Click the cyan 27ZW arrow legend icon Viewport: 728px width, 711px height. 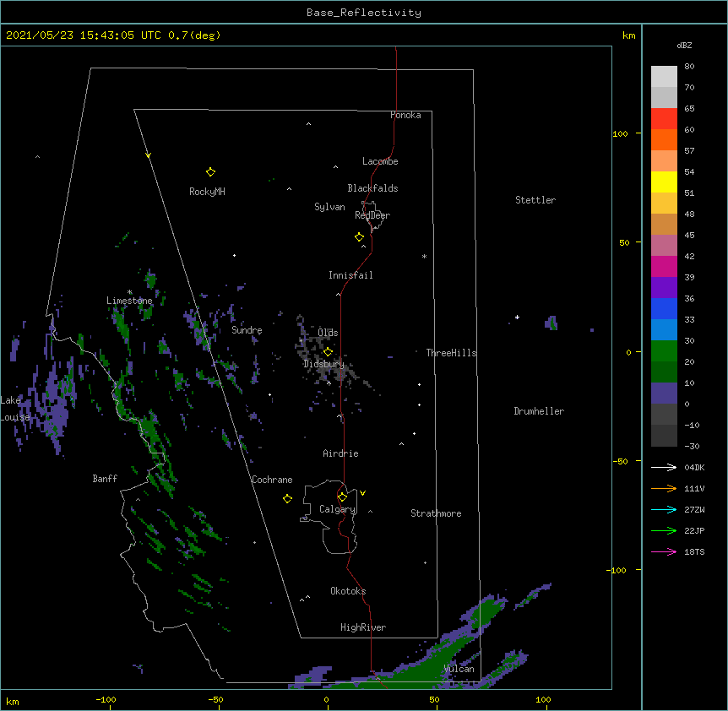pos(664,509)
